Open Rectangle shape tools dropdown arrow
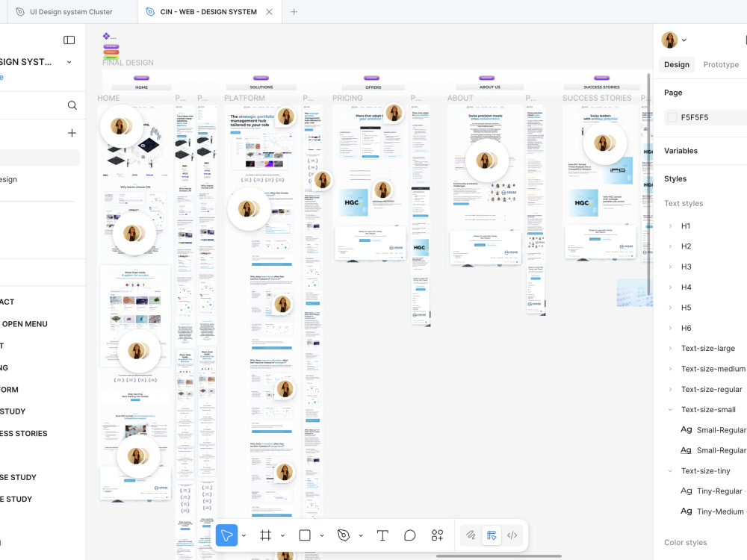This screenshot has height=560, width=747. (321, 535)
